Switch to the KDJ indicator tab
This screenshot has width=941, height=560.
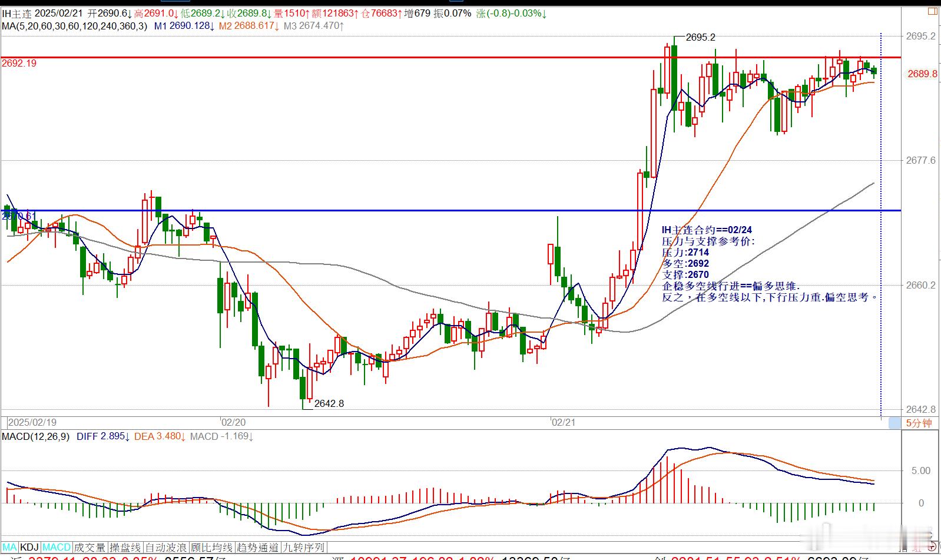click(x=29, y=548)
